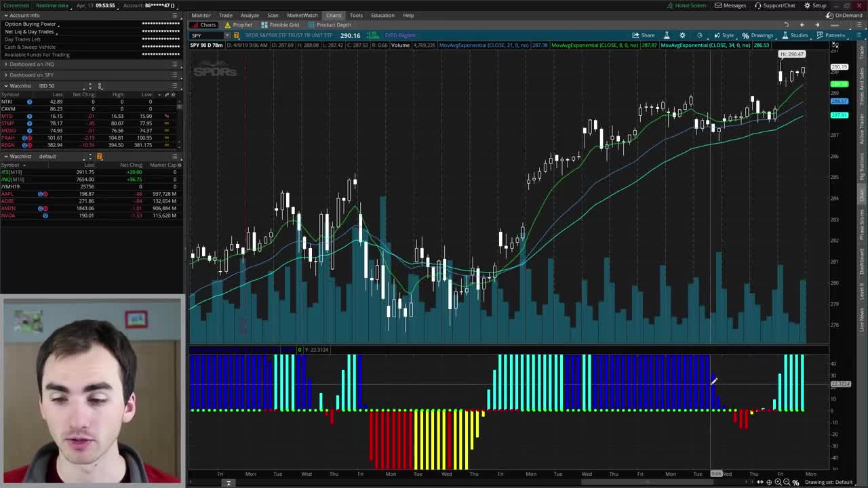This screenshot has height=488, width=868.
Task: Switch to the Analyze tab
Action: (x=250, y=15)
